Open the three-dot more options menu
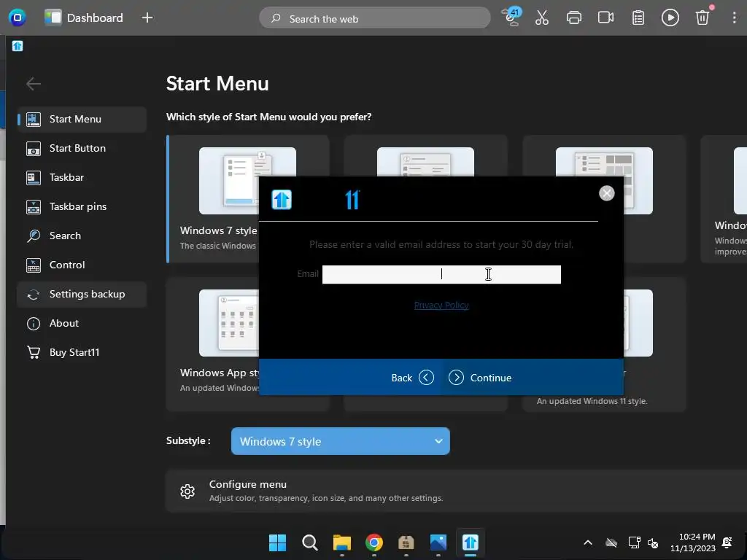The image size is (747, 560). coord(734,17)
